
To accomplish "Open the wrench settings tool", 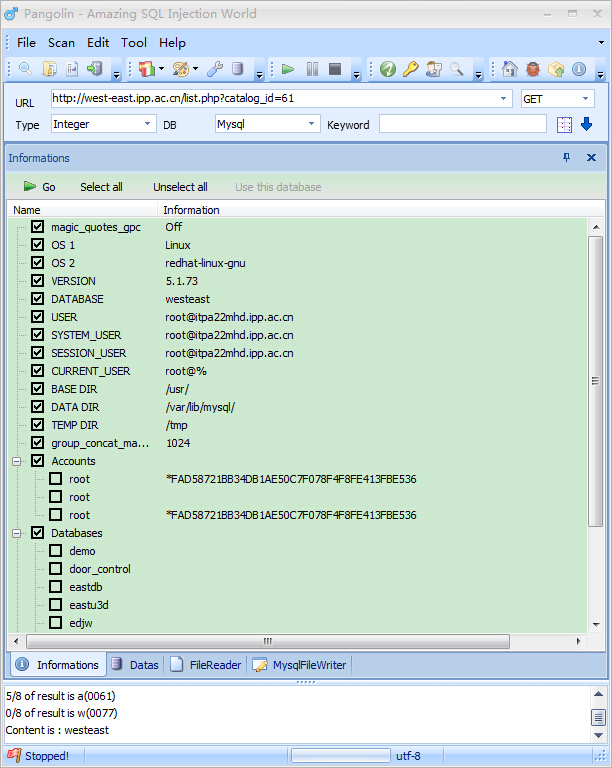I will pos(214,69).
